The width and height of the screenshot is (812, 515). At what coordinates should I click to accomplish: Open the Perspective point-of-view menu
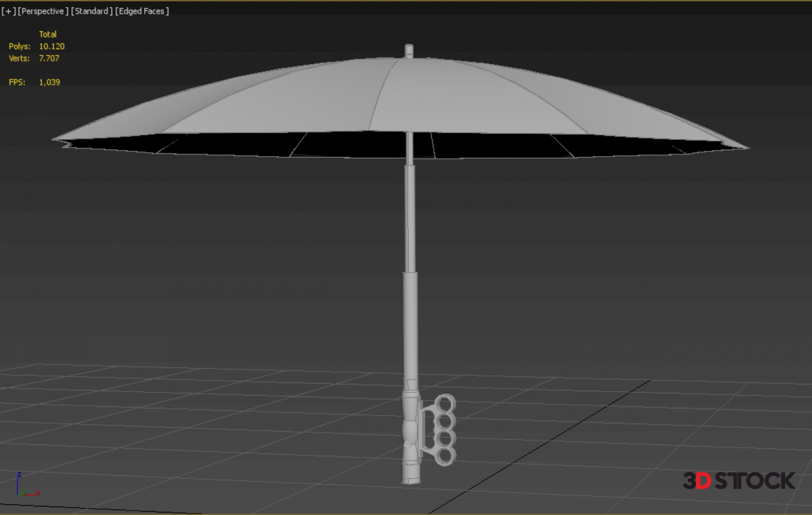43,11
